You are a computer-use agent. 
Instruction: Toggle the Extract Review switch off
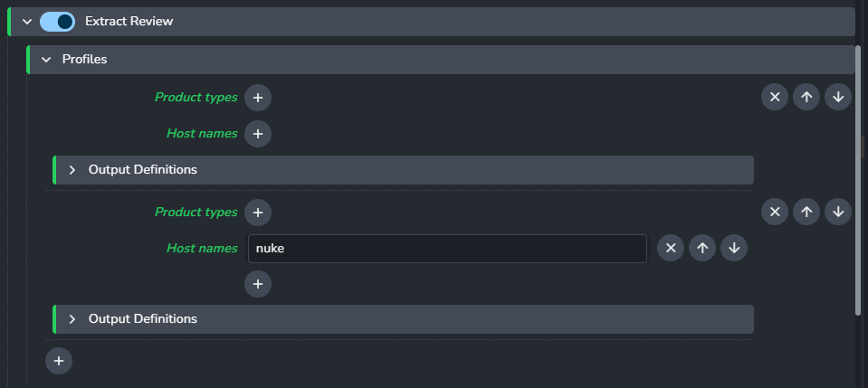(58, 21)
